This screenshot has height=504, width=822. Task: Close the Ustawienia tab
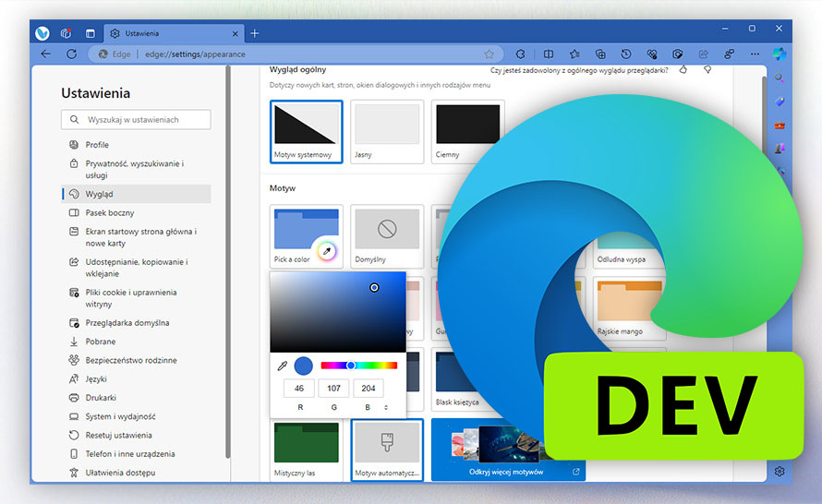(235, 33)
